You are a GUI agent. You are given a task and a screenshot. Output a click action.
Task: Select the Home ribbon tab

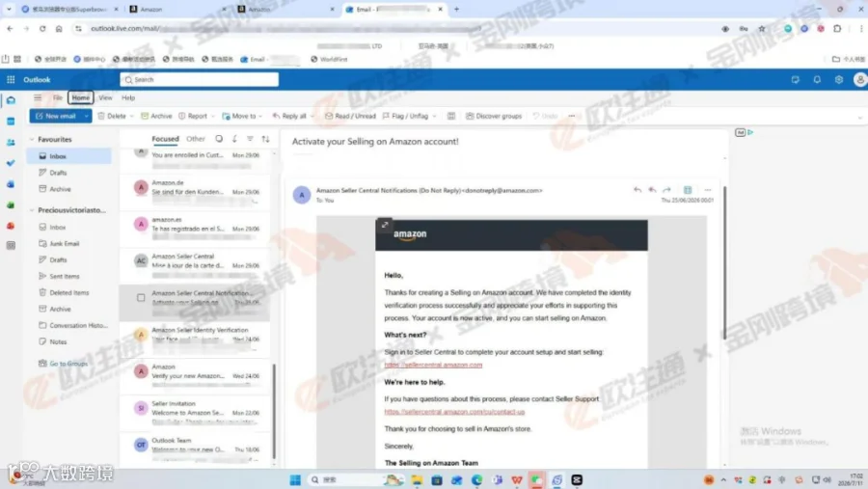tap(81, 98)
